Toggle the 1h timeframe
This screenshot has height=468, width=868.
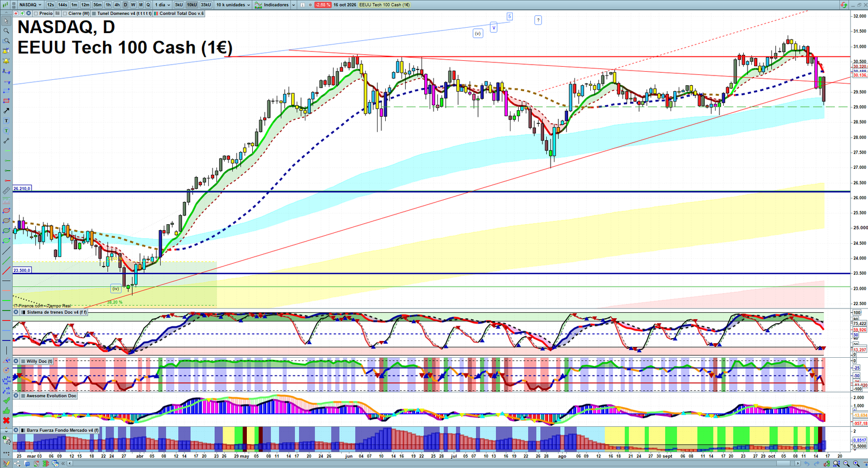(108, 5)
